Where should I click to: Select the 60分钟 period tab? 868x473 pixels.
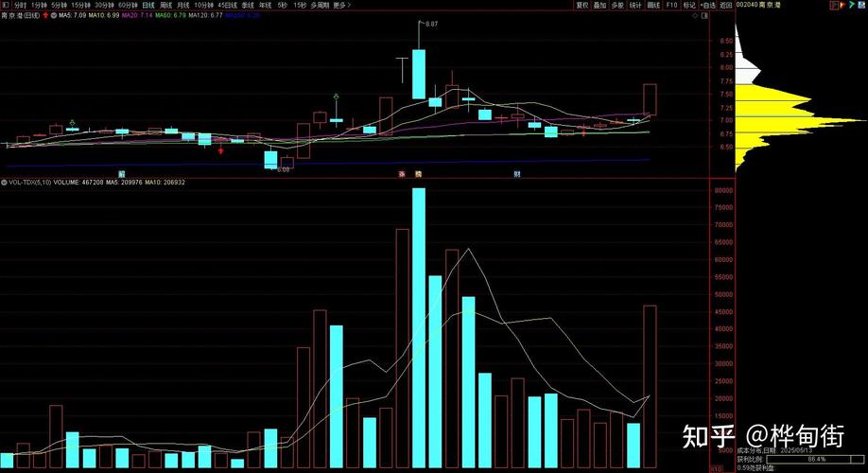pos(128,5)
